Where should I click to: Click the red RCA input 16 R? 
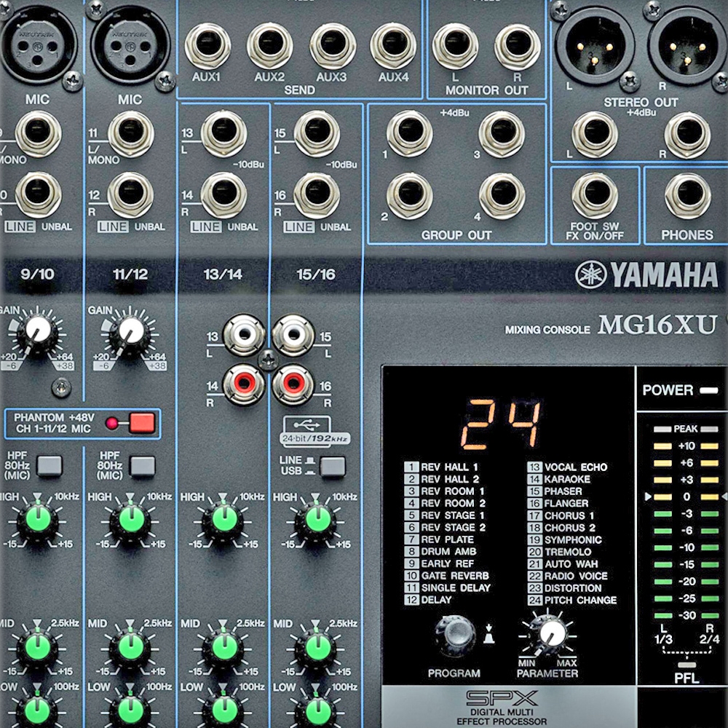(293, 384)
